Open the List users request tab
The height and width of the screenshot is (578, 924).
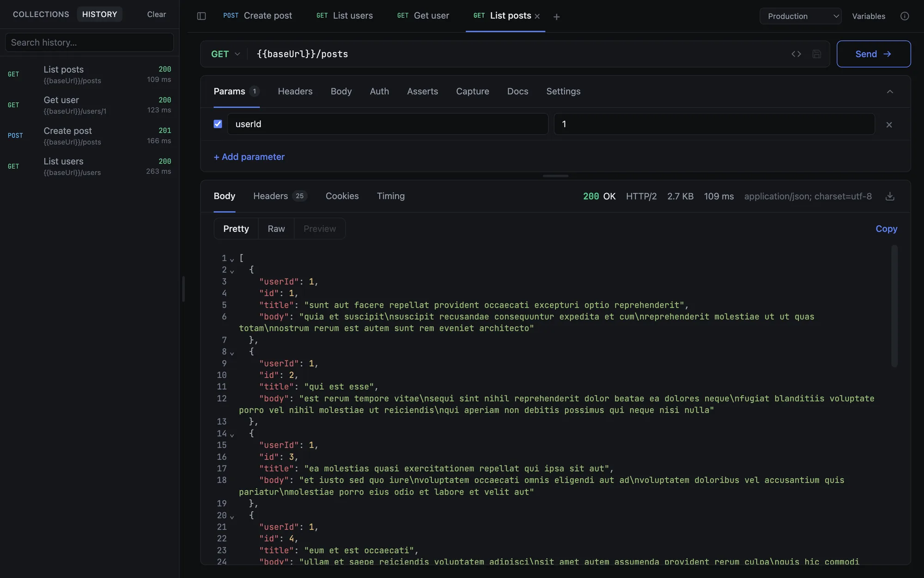tap(345, 16)
